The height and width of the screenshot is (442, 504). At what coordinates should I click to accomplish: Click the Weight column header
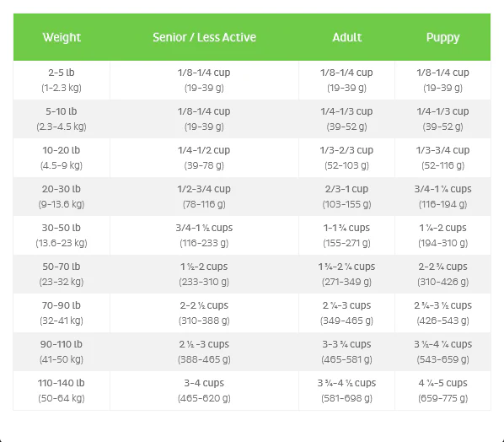click(62, 37)
